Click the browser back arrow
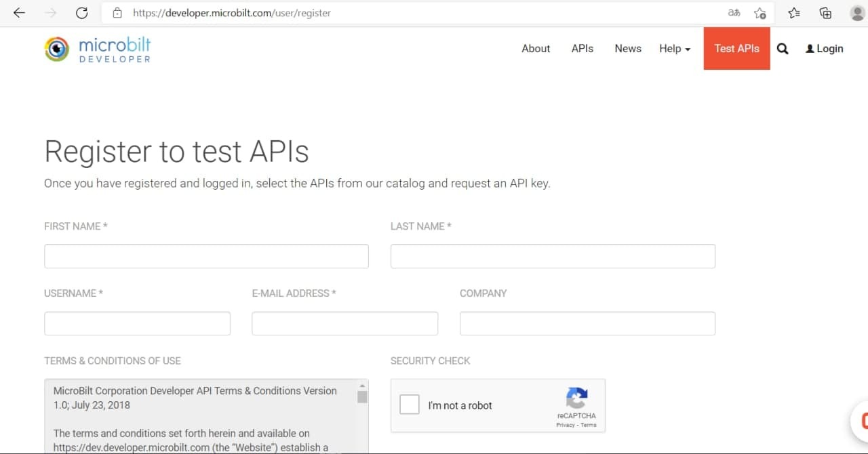 click(x=19, y=13)
